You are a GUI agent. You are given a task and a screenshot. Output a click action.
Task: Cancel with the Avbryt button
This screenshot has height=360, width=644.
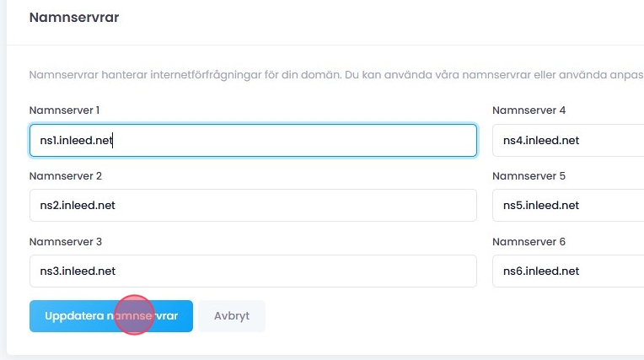(x=232, y=316)
